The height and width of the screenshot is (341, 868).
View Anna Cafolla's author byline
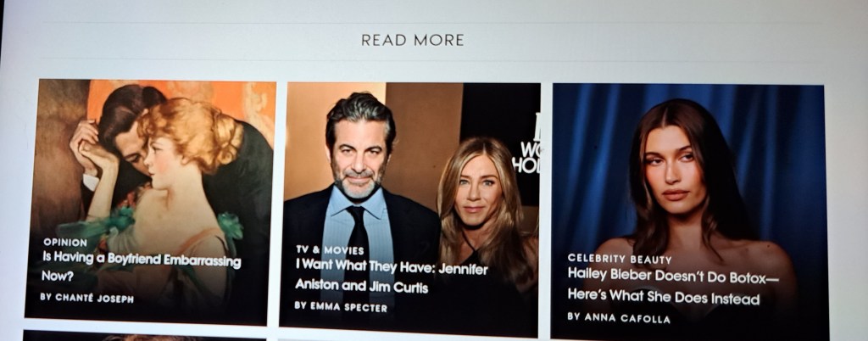[x=619, y=318]
